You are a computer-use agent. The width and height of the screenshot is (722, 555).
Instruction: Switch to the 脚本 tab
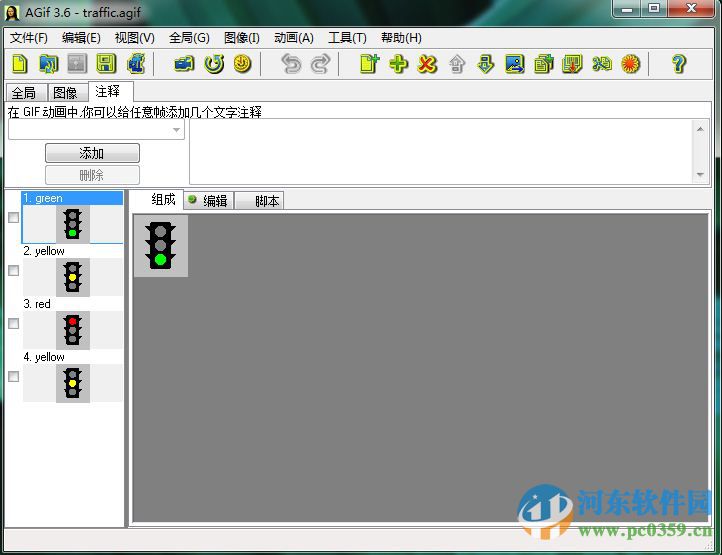(x=260, y=201)
